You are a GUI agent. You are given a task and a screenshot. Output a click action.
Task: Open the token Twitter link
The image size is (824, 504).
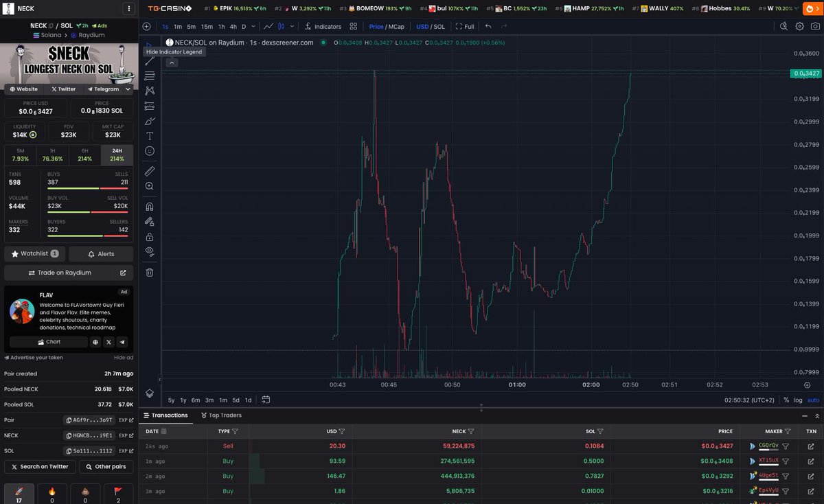point(64,89)
